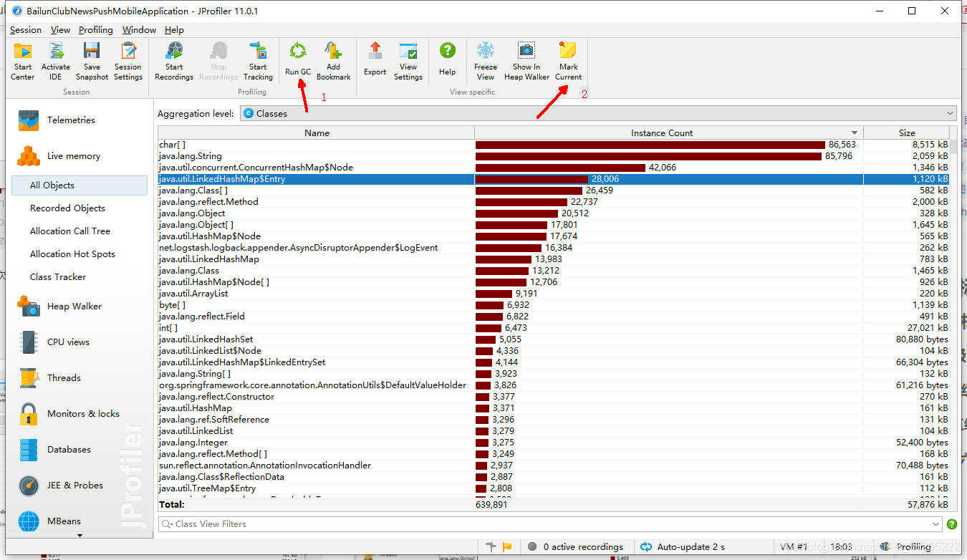The width and height of the screenshot is (967, 560).
Task: Click the VM #1 status entry
Action: (x=793, y=546)
